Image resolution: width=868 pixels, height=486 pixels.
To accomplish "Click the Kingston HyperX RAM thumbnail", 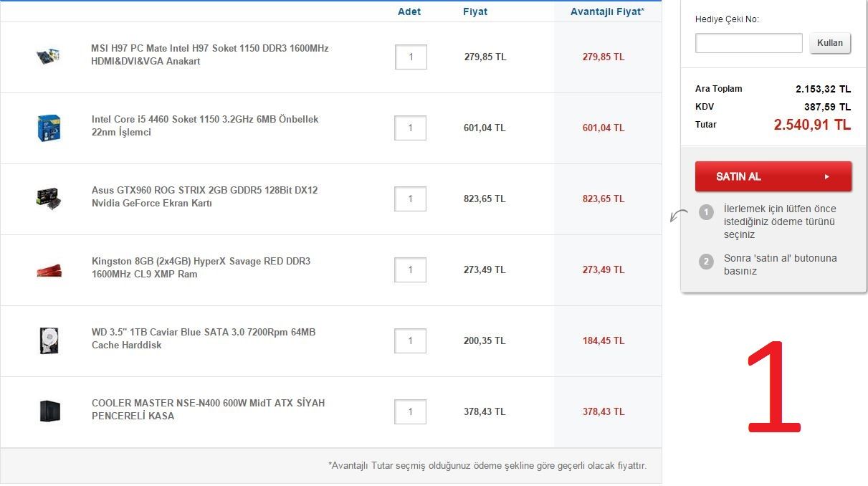I will (49, 270).
